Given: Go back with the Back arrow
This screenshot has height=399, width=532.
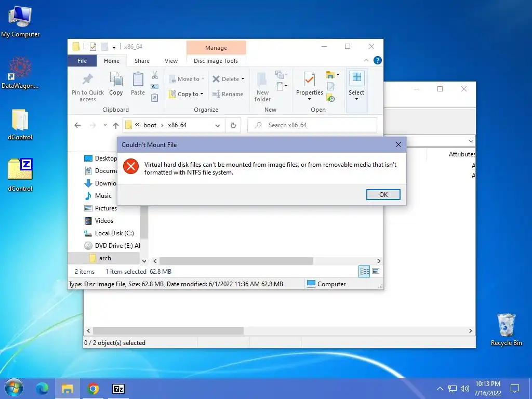Looking at the screenshot, I should [x=78, y=125].
